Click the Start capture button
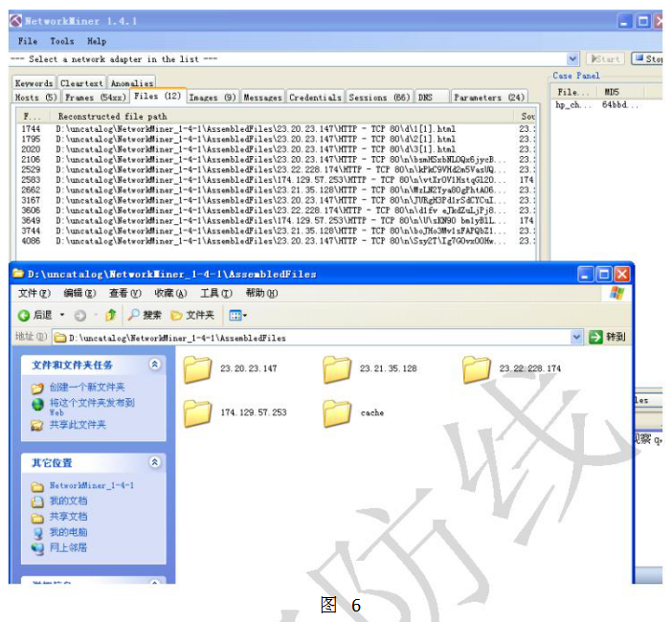This screenshot has height=622, width=672. click(605, 58)
